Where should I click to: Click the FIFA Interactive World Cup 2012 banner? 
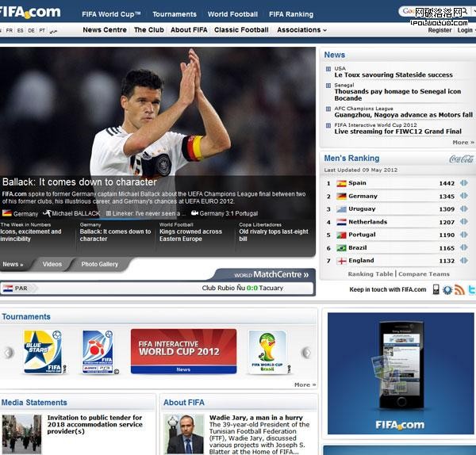tap(183, 351)
